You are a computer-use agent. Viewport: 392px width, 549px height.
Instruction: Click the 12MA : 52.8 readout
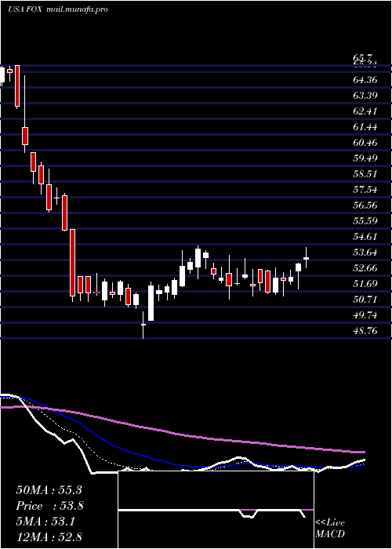pos(49,536)
